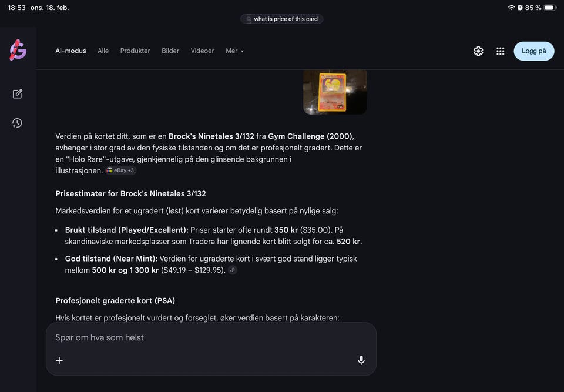Image resolution: width=564 pixels, height=392 pixels.
Task: Tap the microphone voice input
Action: (361, 360)
